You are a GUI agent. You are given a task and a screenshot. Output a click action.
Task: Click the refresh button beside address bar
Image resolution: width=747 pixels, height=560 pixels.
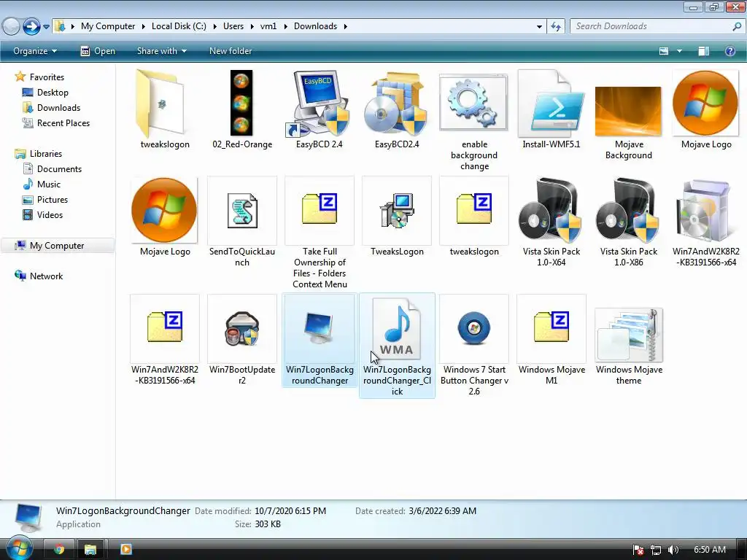point(555,26)
